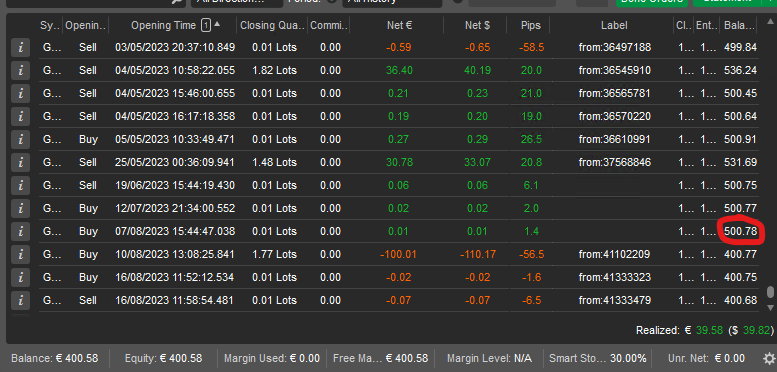777x372 pixels.
Task: Click opening time 05/05/2023 10:33:49.471
Action: click(175, 139)
